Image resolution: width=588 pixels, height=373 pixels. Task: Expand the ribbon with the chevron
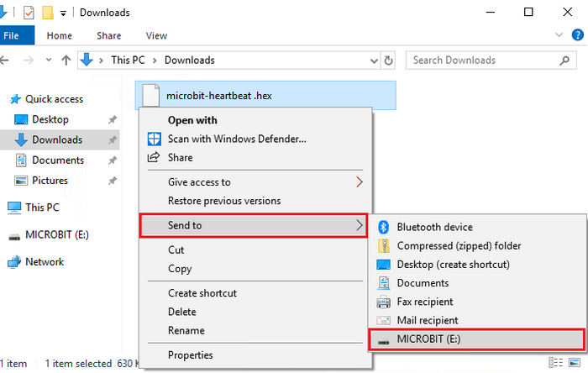coord(559,35)
